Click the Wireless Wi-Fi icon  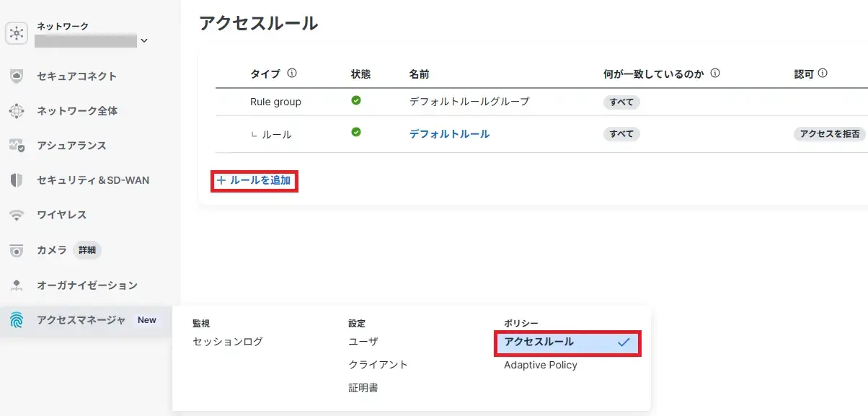point(17,215)
